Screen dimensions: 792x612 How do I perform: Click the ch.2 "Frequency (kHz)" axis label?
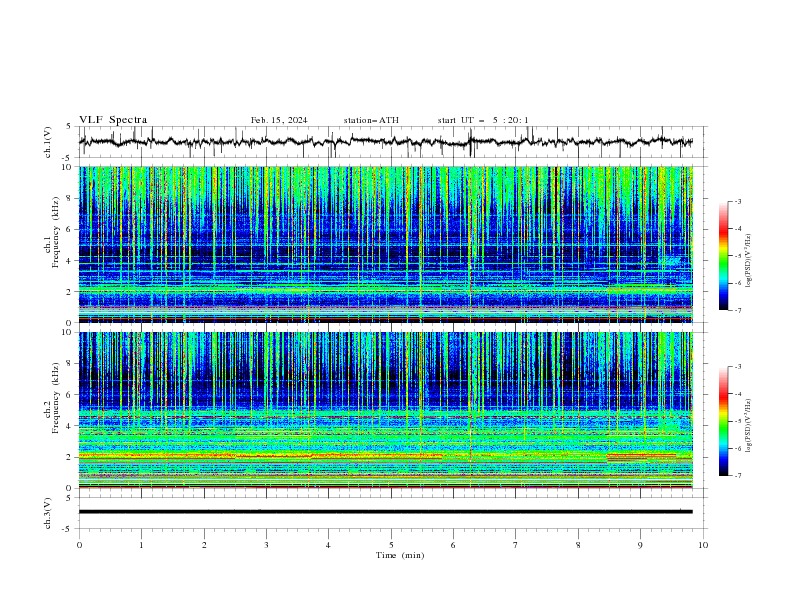click(x=56, y=397)
